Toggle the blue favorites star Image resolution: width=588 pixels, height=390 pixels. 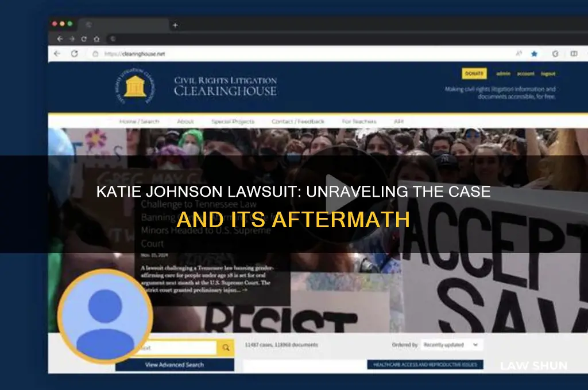coord(535,54)
